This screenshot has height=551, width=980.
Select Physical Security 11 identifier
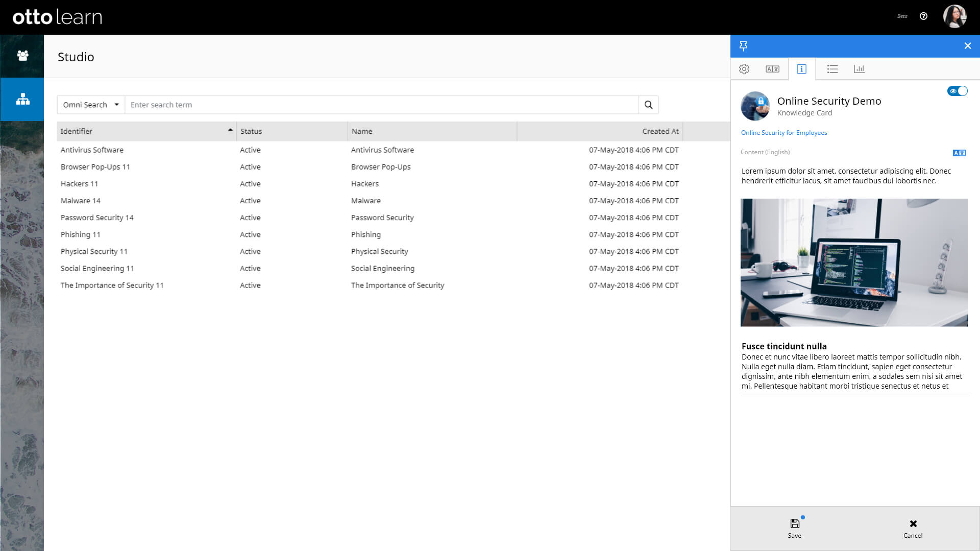coord(94,251)
